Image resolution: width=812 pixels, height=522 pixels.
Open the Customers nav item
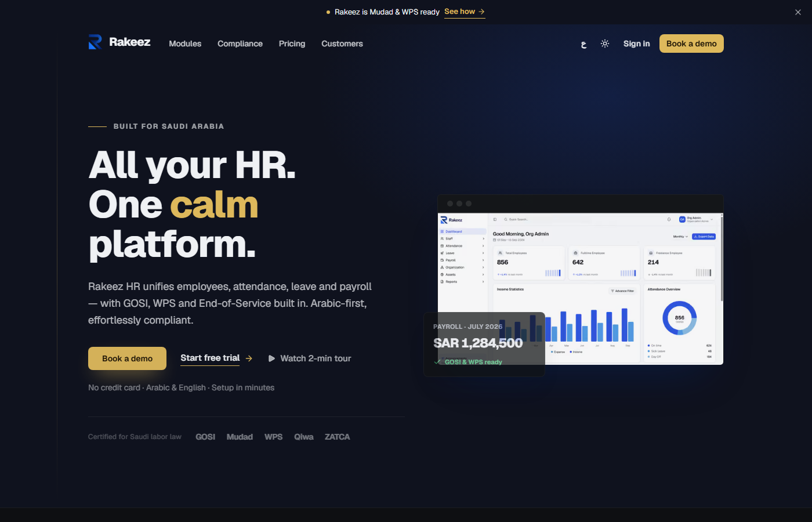click(342, 43)
